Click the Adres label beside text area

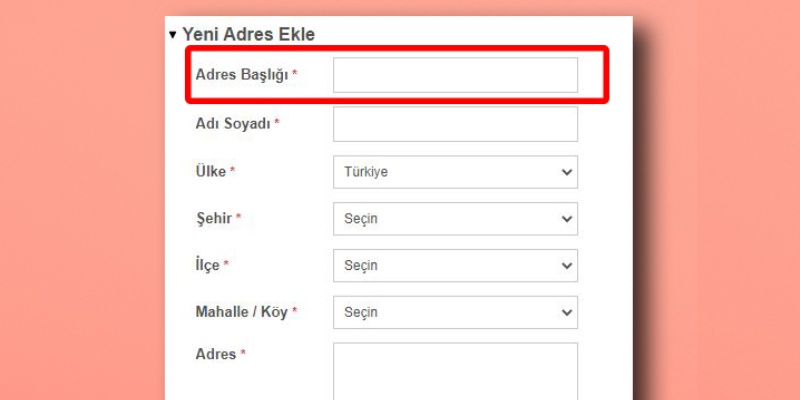click(216, 355)
